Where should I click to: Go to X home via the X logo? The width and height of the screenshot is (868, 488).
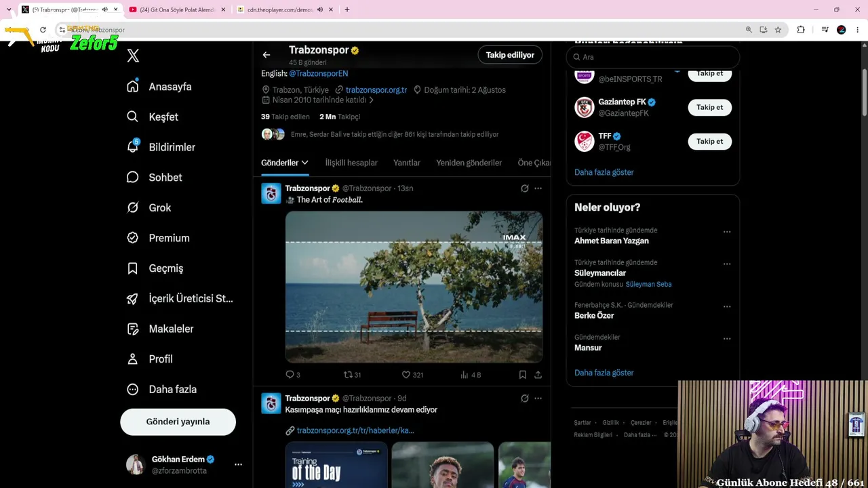click(133, 56)
